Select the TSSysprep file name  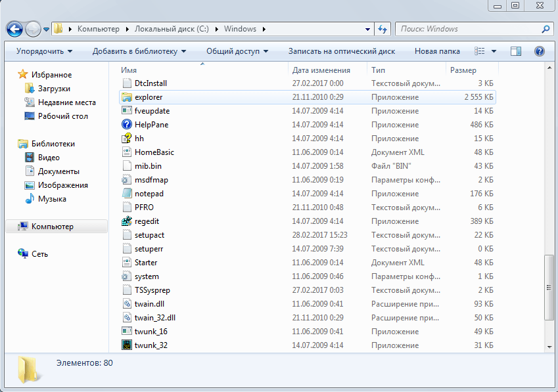(152, 290)
